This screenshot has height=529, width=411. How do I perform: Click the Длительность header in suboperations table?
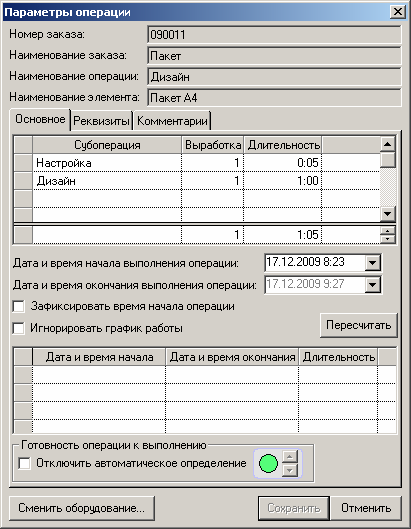(283, 145)
